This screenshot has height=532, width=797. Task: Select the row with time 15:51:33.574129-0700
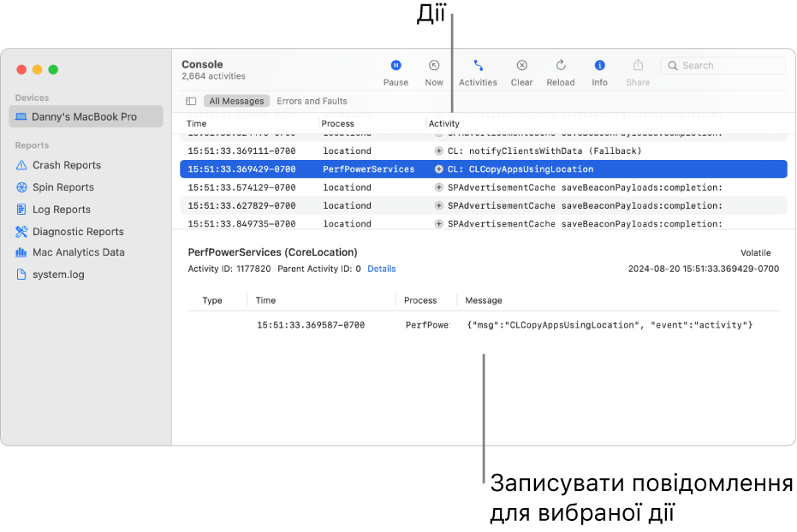484,187
